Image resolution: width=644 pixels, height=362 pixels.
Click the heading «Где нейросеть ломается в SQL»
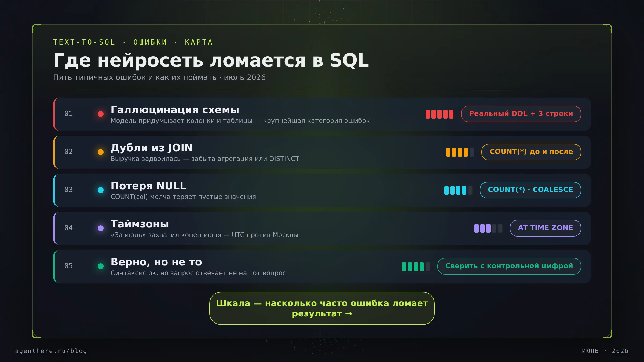point(211,60)
